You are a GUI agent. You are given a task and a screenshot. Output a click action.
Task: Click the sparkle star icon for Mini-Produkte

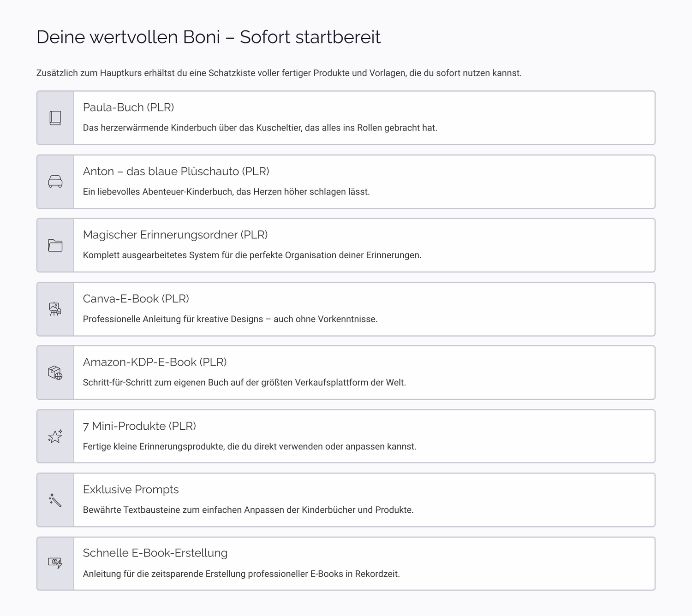click(55, 436)
